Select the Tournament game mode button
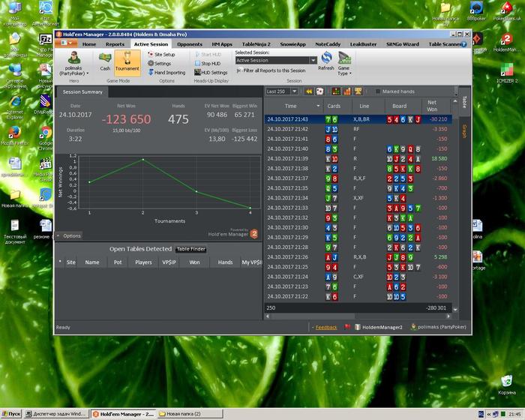The width and height of the screenshot is (525, 420). (127, 63)
